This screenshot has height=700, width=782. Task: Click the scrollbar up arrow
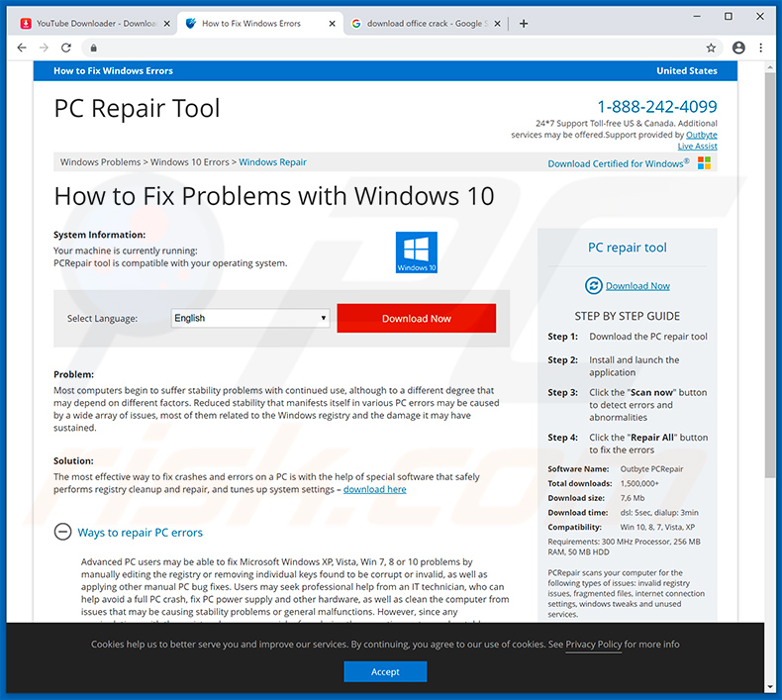pos(770,67)
